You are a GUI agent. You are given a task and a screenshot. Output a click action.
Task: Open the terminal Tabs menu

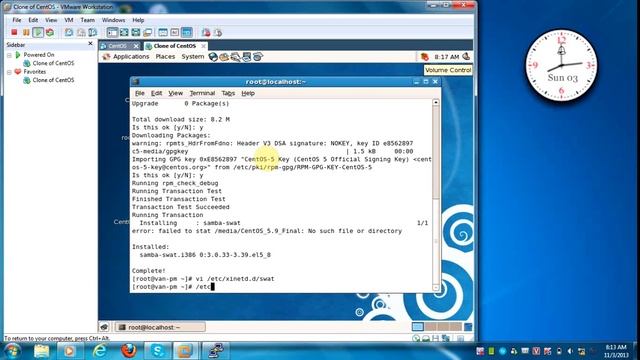coord(228,93)
